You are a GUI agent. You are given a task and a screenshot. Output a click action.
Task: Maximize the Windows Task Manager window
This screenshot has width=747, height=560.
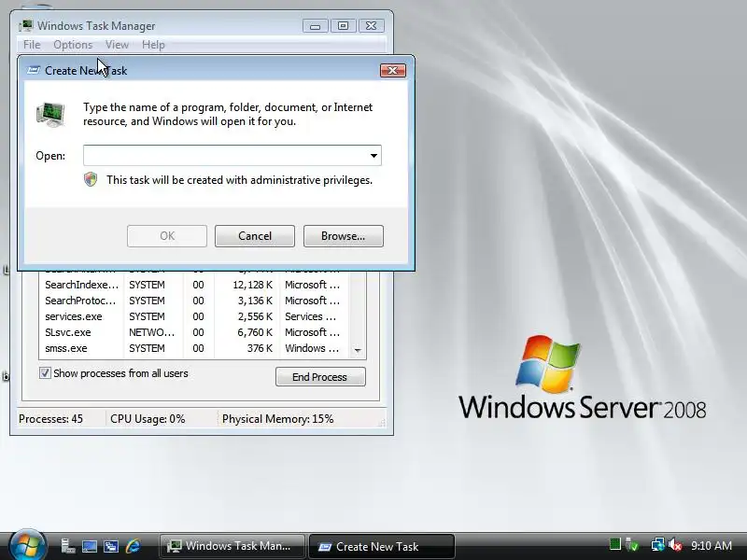(343, 26)
